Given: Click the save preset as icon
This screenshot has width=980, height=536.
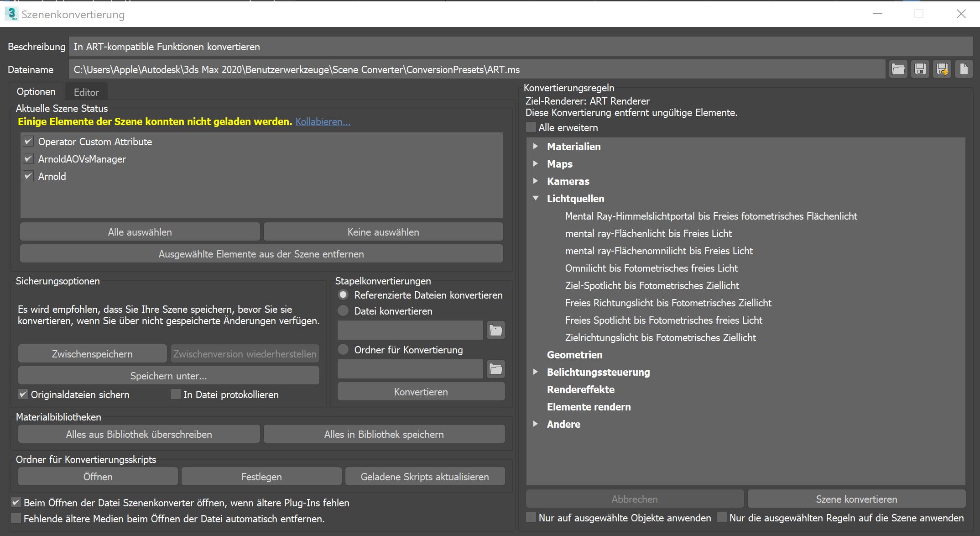Looking at the screenshot, I should 942,69.
